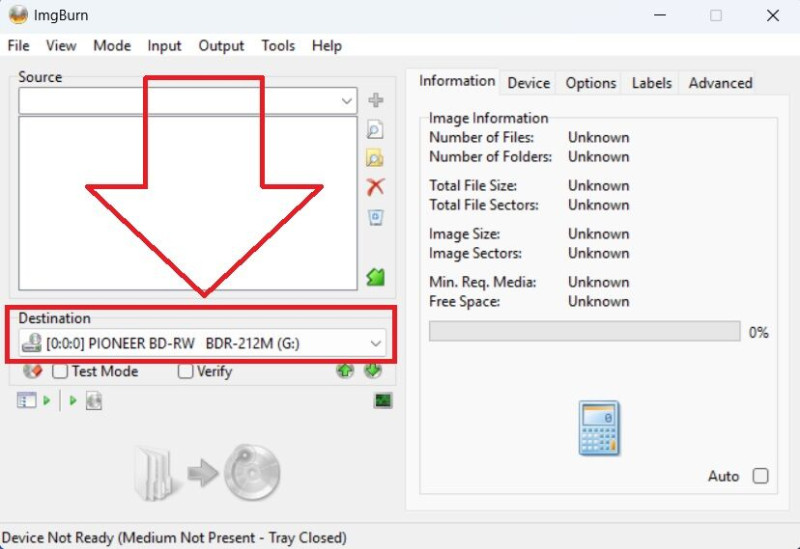The width and height of the screenshot is (800, 549).
Task: Click the large folder-to-disc Build button
Action: pyautogui.click(x=207, y=472)
